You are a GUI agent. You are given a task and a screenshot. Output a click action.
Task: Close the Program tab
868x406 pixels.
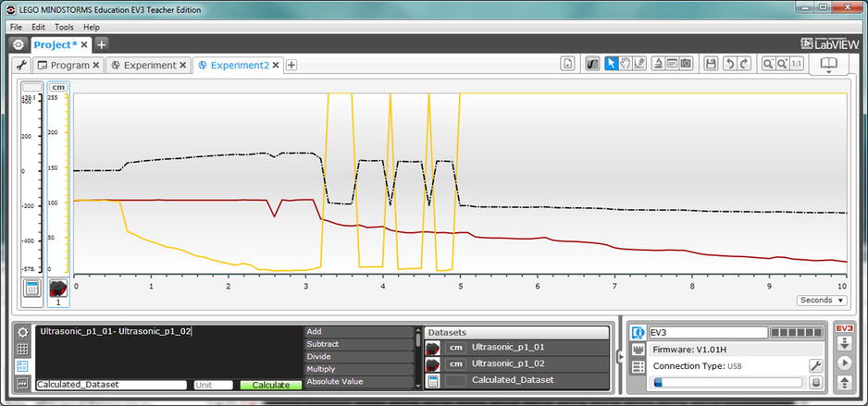95,66
